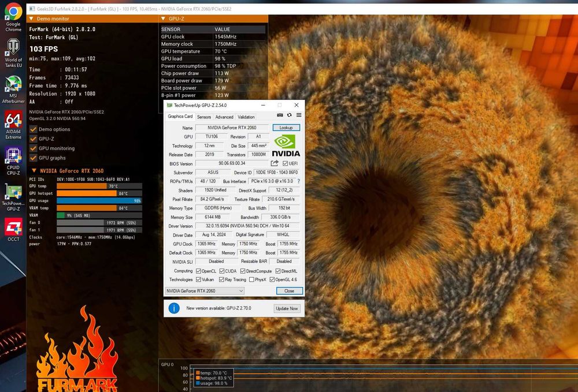Click BIOS version share/export icon
This screenshot has height=392, width=578.
click(274, 163)
